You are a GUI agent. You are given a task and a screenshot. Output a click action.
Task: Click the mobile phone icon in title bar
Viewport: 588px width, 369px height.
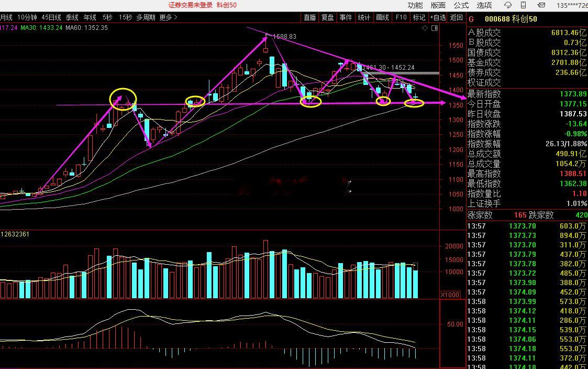point(524,5)
